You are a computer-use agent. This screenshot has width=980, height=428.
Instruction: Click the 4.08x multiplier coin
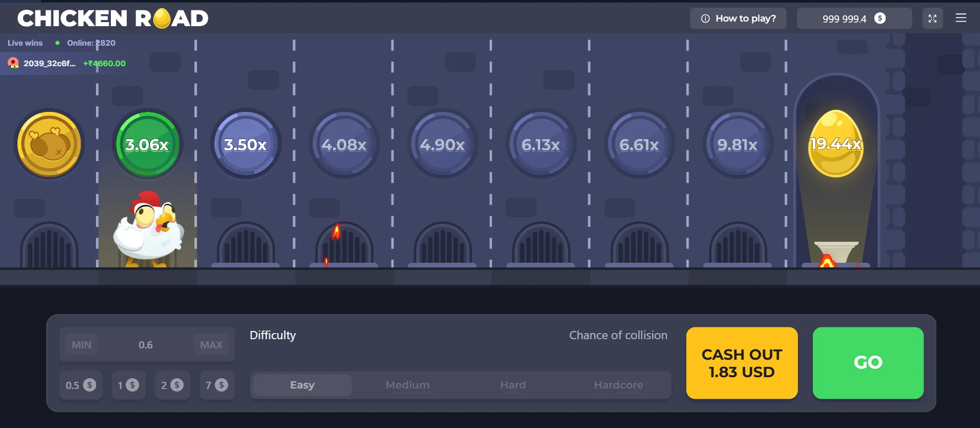coord(344,144)
